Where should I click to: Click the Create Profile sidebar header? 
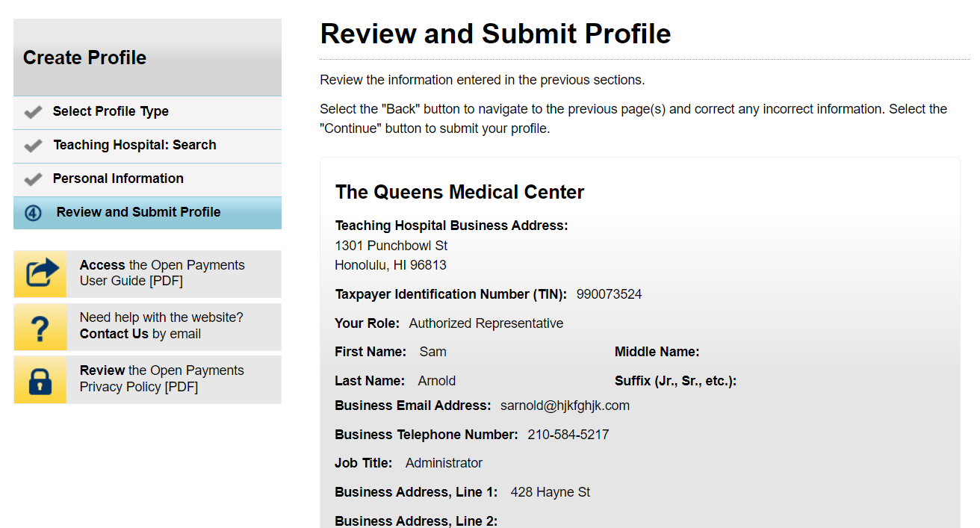click(x=84, y=58)
